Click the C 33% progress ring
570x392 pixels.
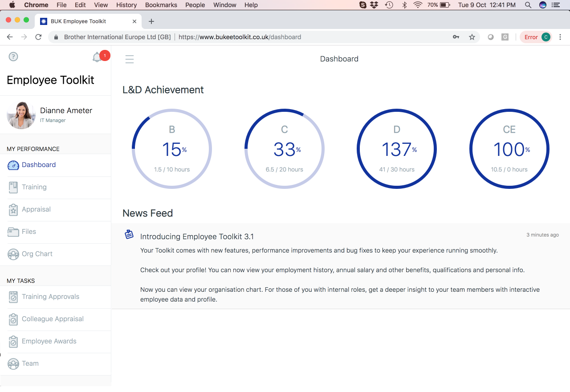coord(285,149)
